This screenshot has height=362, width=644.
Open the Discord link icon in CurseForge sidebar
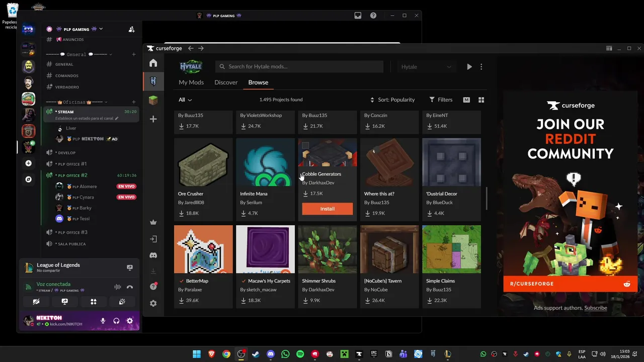(x=153, y=255)
